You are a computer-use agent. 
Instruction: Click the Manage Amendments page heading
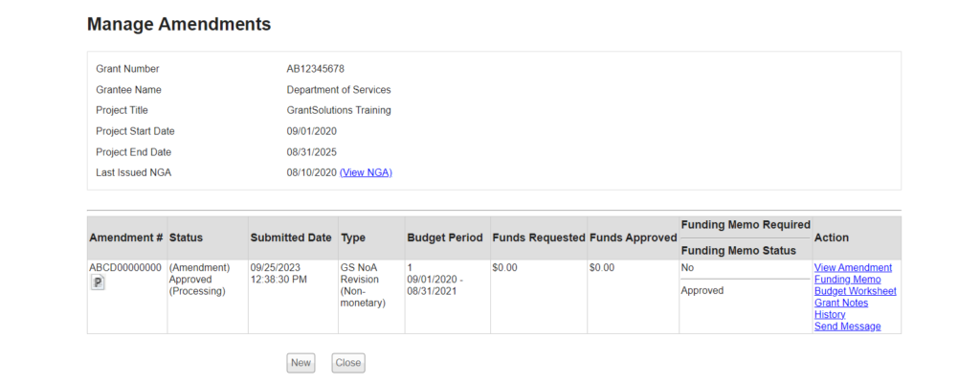pos(179,24)
